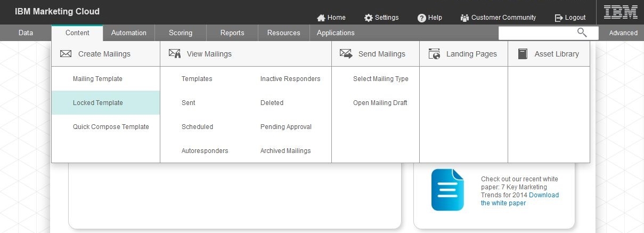Click the search magnifier icon
This screenshot has width=644, height=233.
point(582,33)
